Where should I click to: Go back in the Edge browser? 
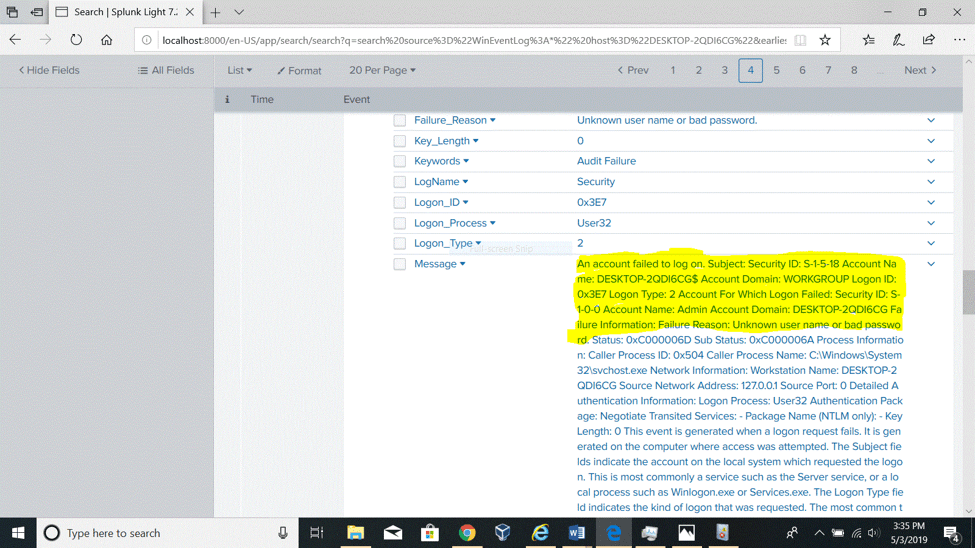[x=15, y=40]
